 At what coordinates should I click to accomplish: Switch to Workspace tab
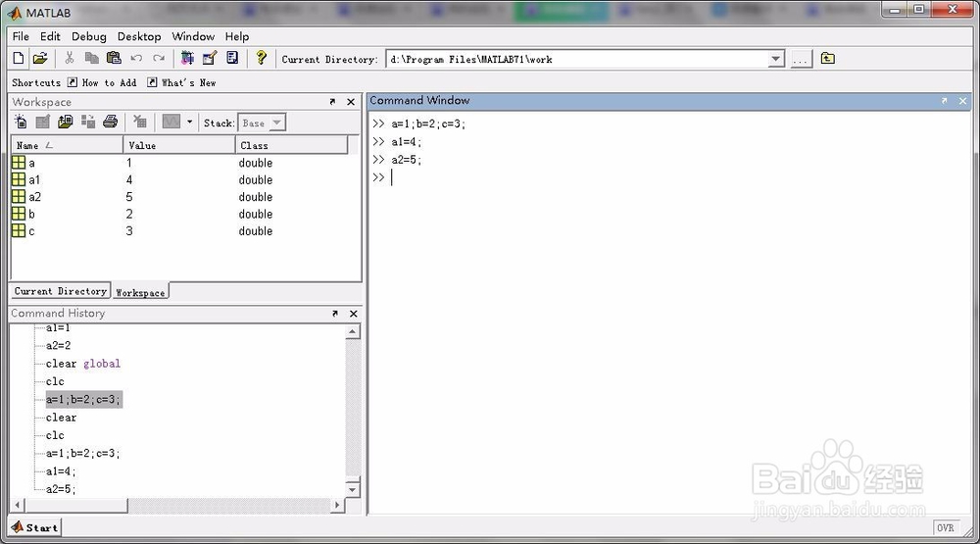point(140,293)
